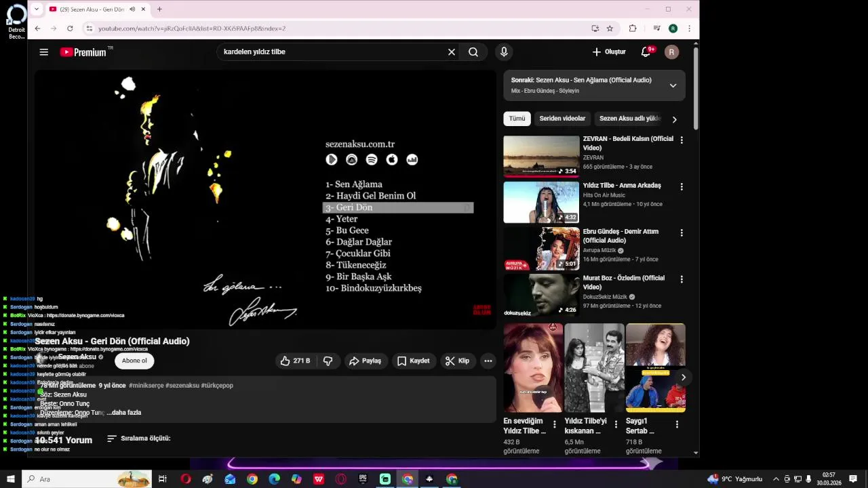Reload the page with the refresh icon
The image size is (868, 488).
(x=70, y=28)
